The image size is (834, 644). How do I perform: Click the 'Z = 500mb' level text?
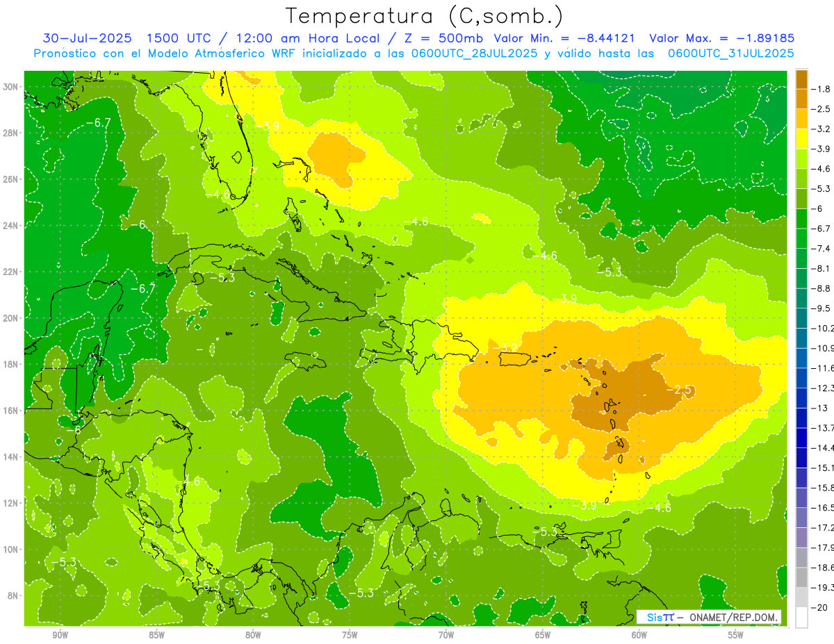click(x=440, y=38)
